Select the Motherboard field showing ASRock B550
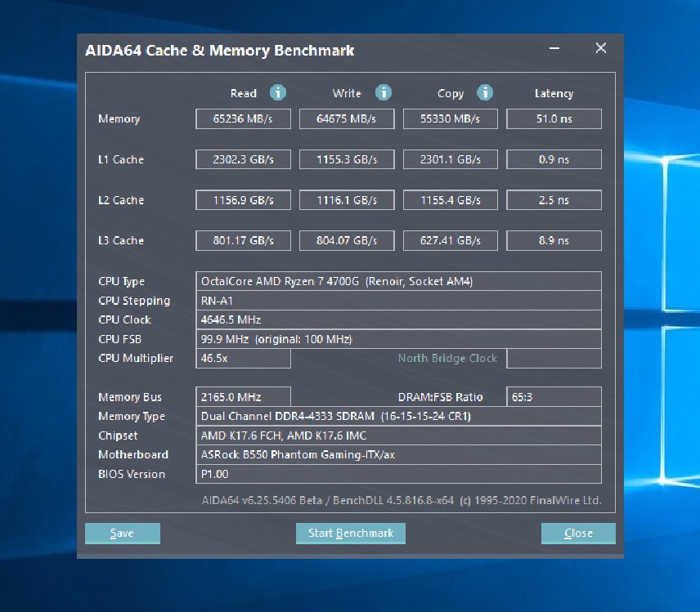Viewport: 700px width, 612px height. pos(398,454)
